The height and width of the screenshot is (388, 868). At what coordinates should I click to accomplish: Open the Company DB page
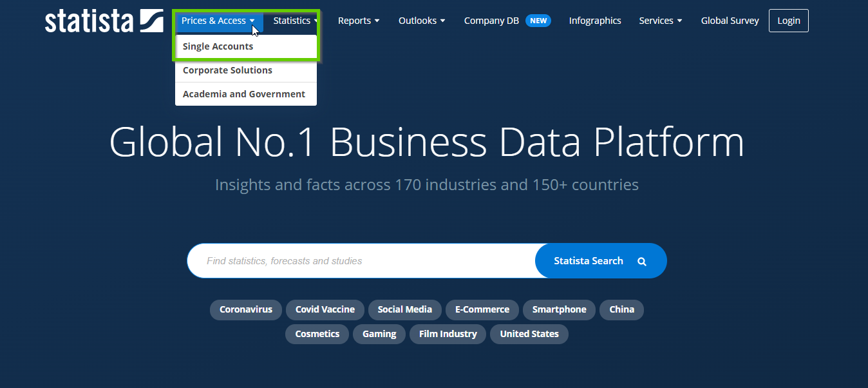[491, 21]
